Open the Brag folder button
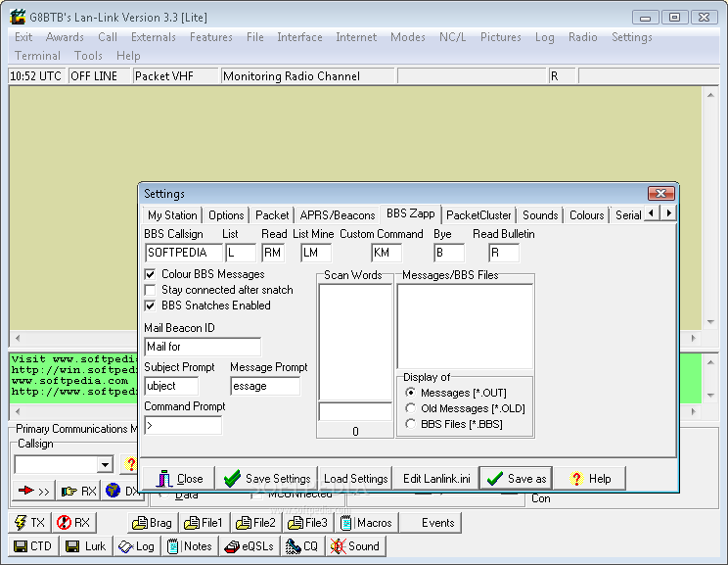The image size is (728, 565). (x=153, y=523)
